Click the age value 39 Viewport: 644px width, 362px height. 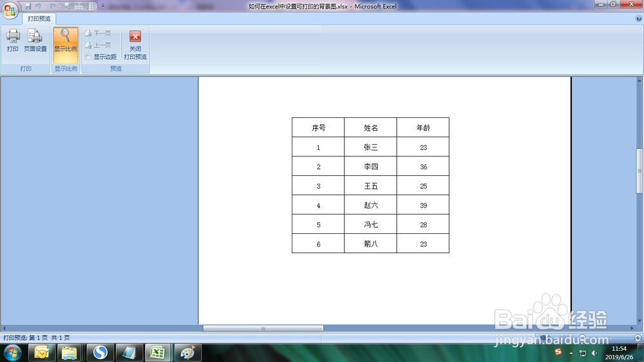pyautogui.click(x=424, y=205)
